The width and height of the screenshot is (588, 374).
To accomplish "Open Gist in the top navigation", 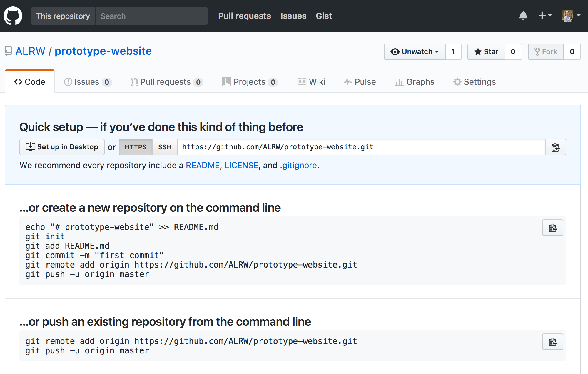I will [x=324, y=16].
